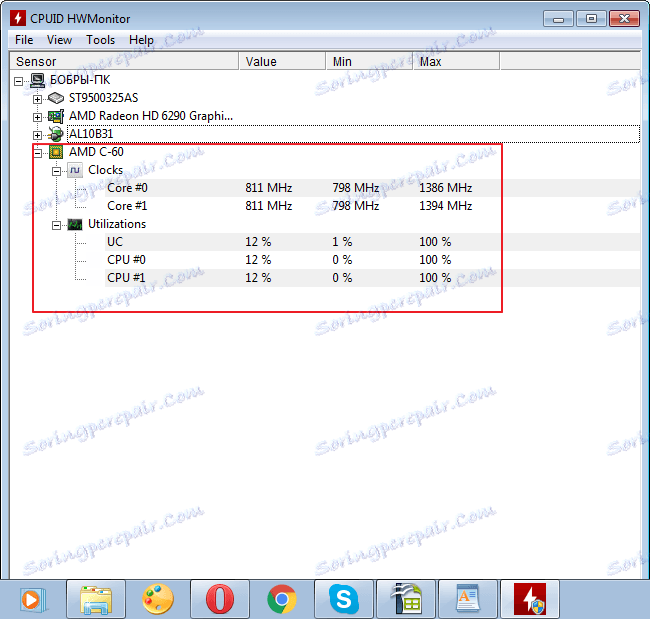
Task: Collapse the AMD C-60 processor node
Action: click(37, 153)
